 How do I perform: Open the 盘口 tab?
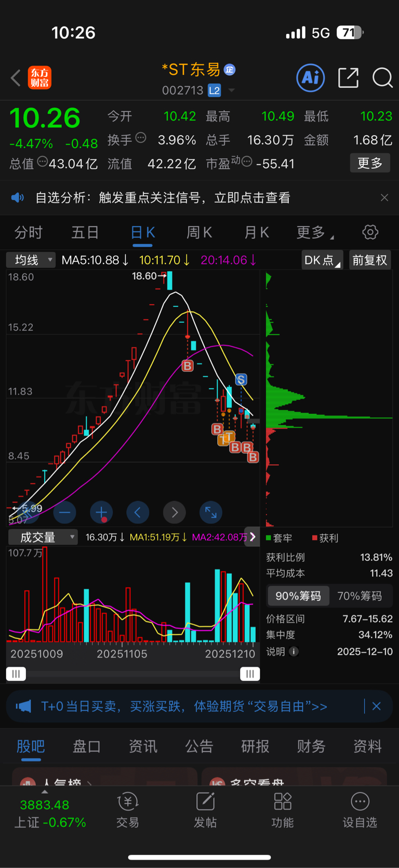tap(87, 746)
